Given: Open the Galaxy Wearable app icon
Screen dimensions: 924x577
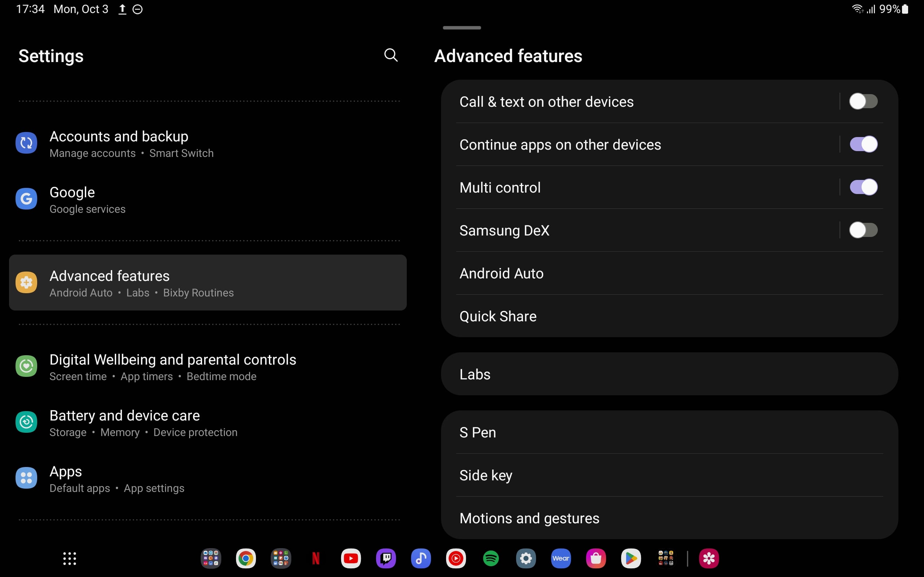Looking at the screenshot, I should pos(561,558).
